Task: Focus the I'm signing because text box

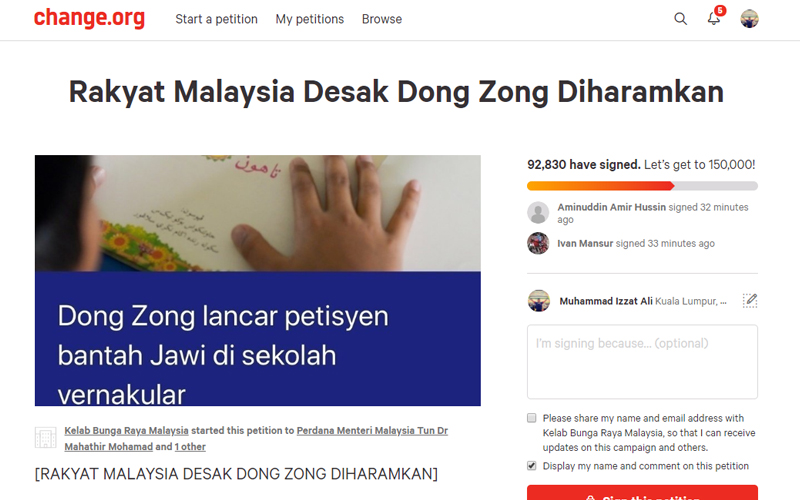Action: coord(642,362)
